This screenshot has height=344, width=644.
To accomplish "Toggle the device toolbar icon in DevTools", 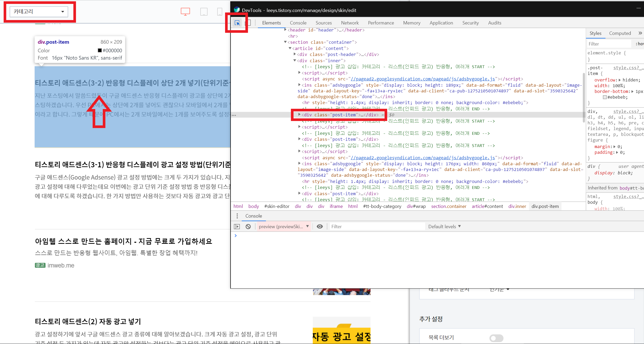I will [249, 23].
